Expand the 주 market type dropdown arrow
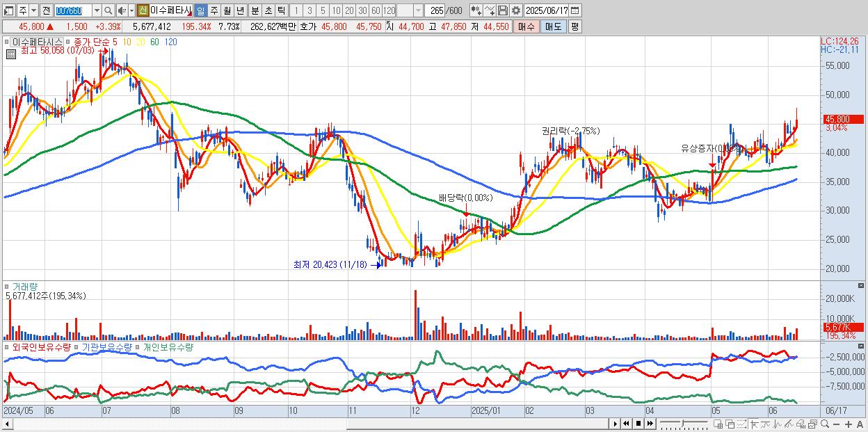The width and height of the screenshot is (868, 432). (33, 10)
